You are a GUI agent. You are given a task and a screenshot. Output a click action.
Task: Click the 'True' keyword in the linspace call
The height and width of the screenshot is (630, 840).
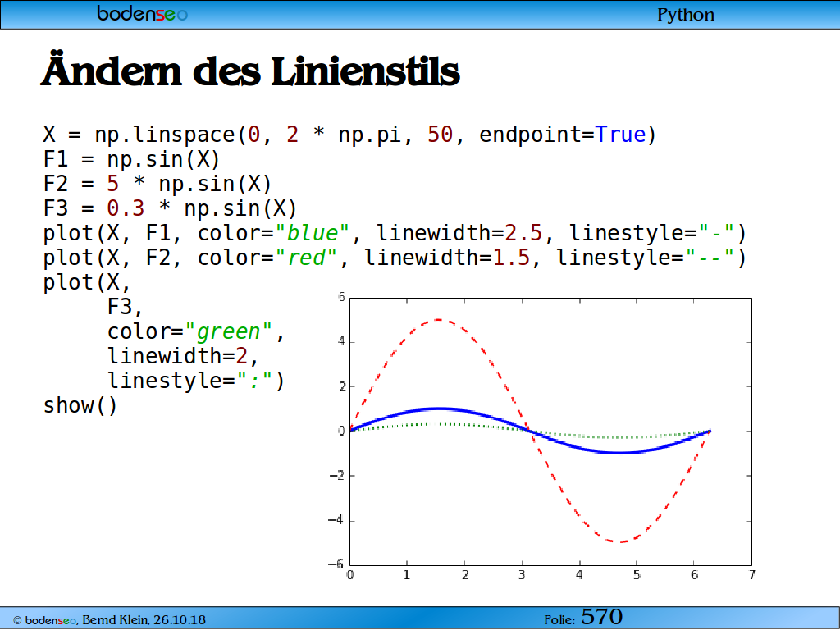620,135
